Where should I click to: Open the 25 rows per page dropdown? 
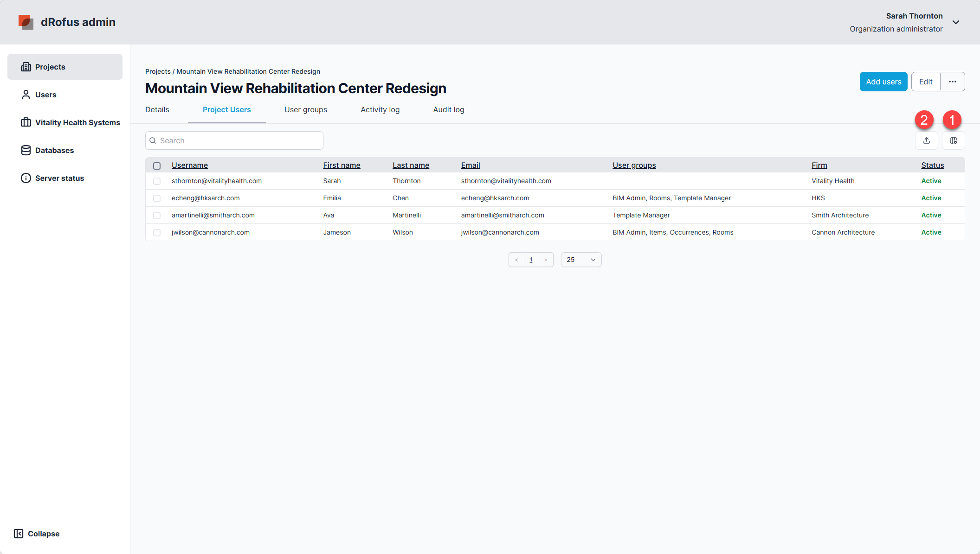581,260
